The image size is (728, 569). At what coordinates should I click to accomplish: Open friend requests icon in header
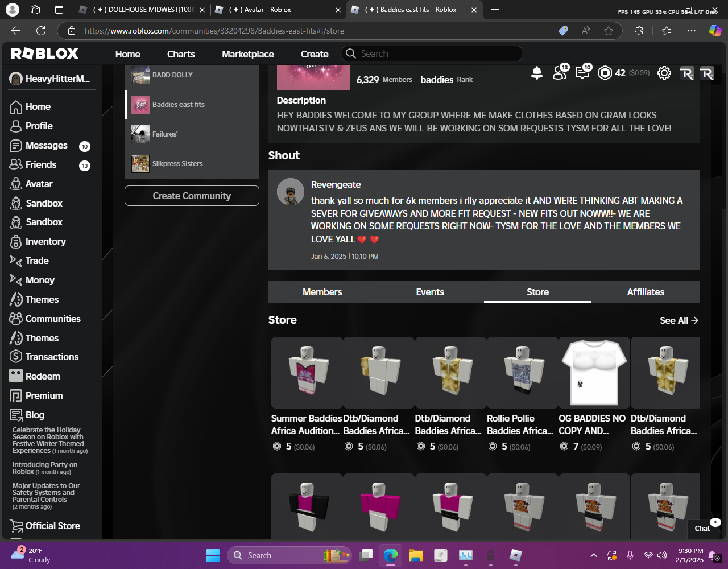point(561,72)
